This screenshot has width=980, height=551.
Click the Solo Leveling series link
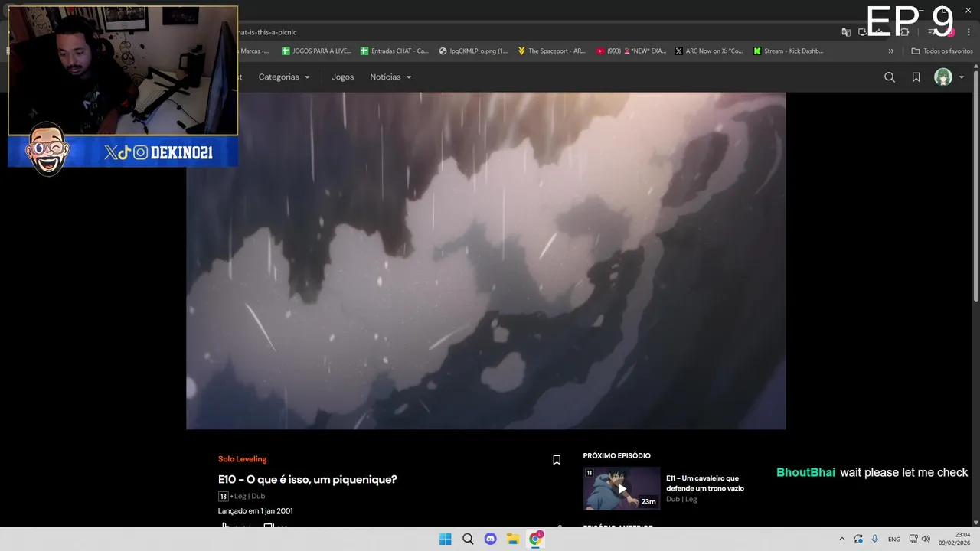pyautogui.click(x=242, y=459)
